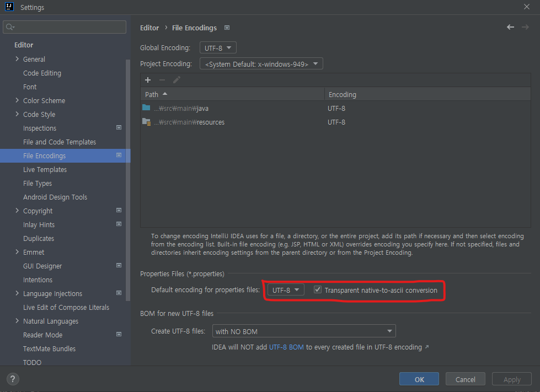
Task: Open default properties files encoding dropdown
Action: point(286,290)
